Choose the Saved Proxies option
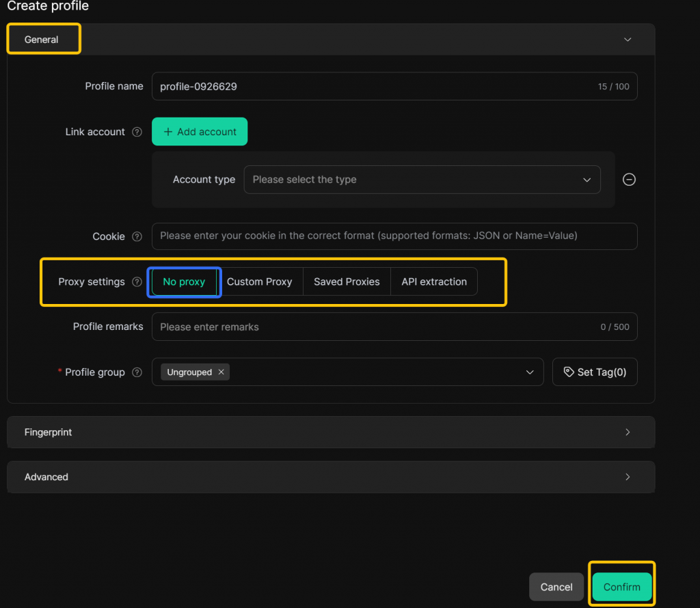Viewport: 700px width, 608px height. pos(347,282)
